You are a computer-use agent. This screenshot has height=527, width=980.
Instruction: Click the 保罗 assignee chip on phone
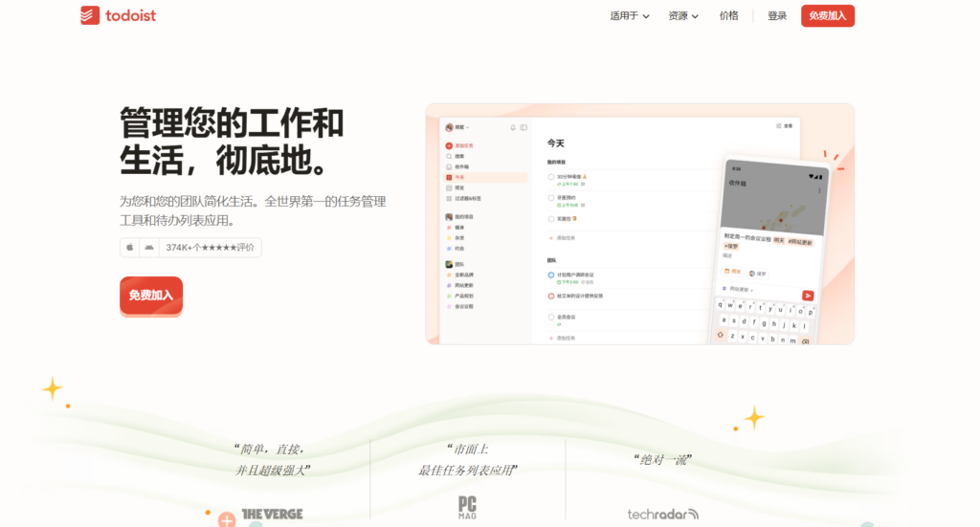[x=758, y=274]
